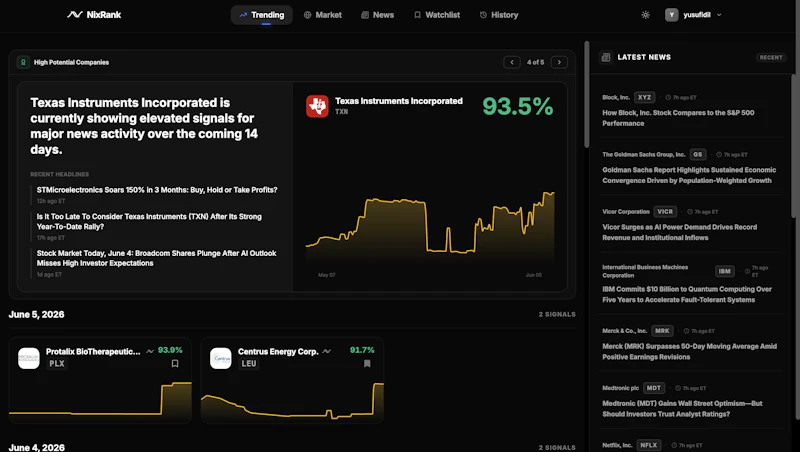
Task: Open Merck Surpasses 50-Day Moving Average article
Action: point(689,351)
